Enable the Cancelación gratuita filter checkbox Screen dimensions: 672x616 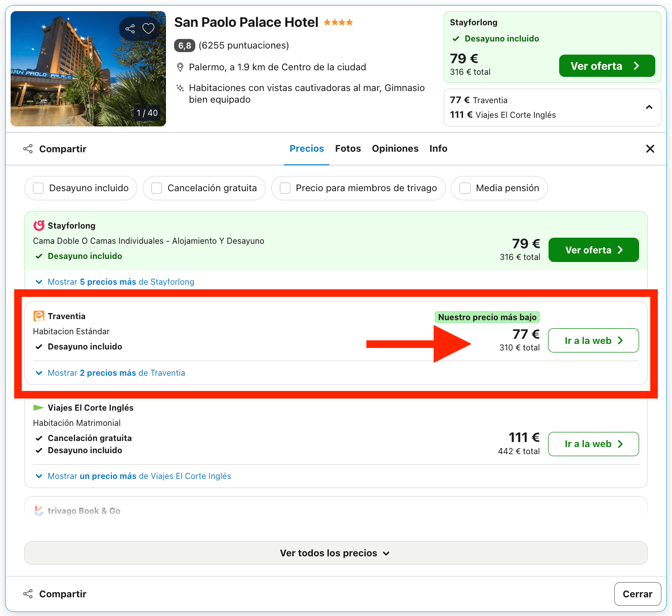pyautogui.click(x=157, y=188)
